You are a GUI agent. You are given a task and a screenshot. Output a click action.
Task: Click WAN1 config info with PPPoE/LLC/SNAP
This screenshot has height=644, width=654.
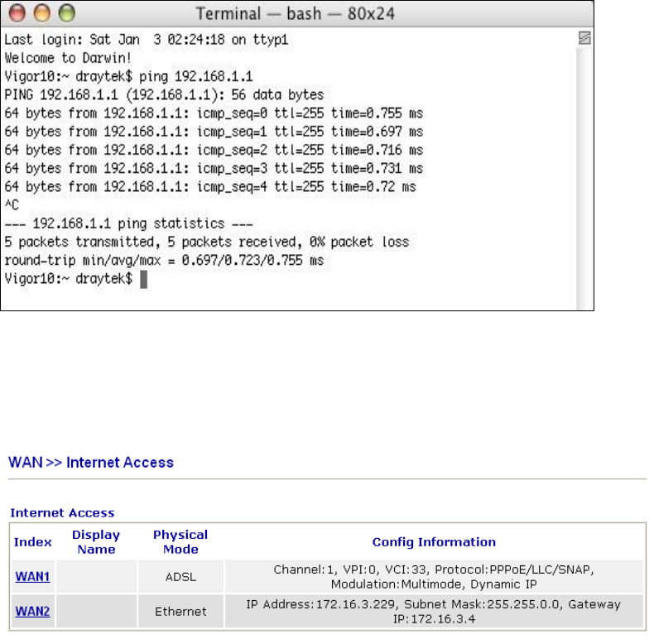pyautogui.click(x=434, y=577)
